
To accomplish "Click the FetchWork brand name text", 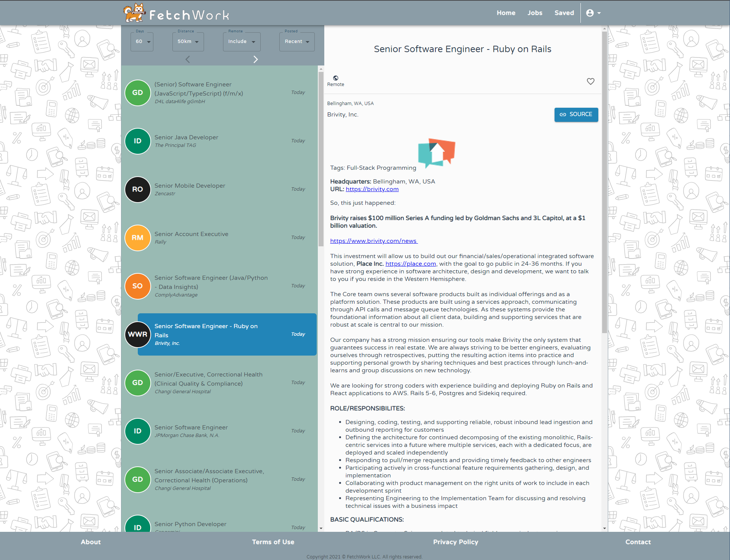I will point(189,15).
